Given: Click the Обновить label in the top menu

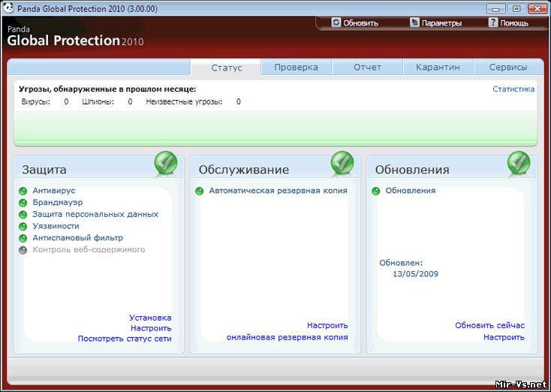Looking at the screenshot, I should tap(360, 23).
